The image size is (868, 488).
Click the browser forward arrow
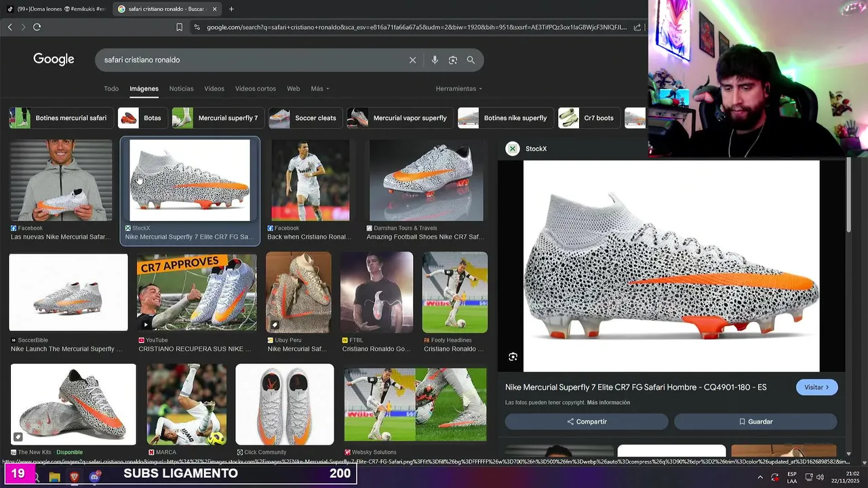pyautogui.click(x=23, y=27)
